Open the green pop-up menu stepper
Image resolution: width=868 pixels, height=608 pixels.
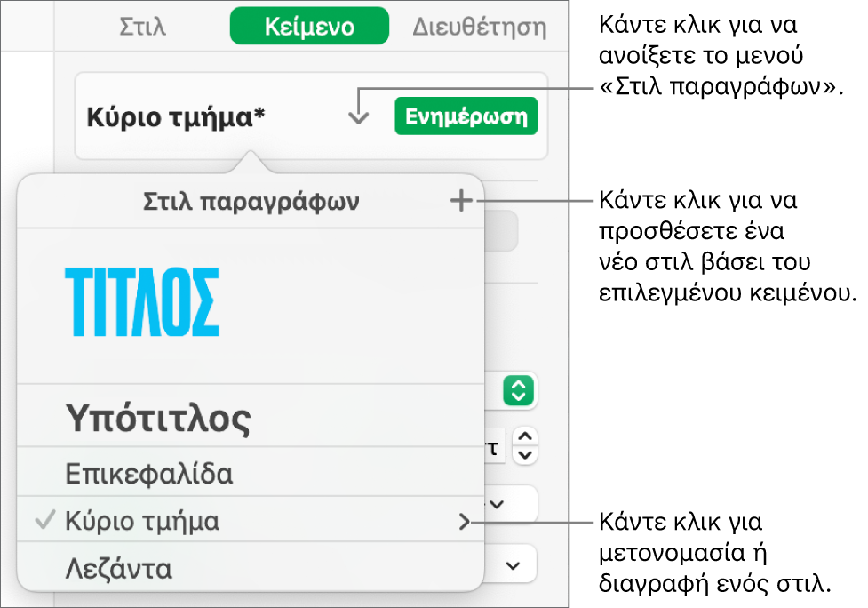click(x=518, y=390)
